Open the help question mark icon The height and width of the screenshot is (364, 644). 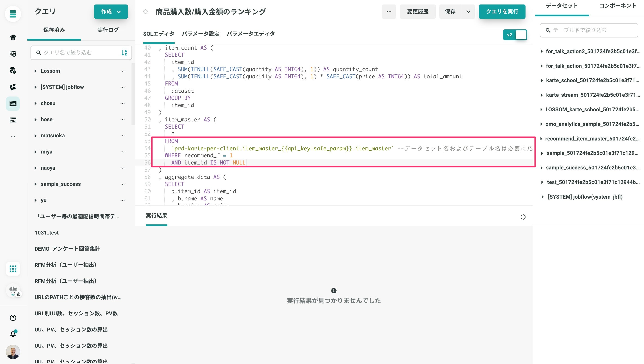tap(13, 318)
